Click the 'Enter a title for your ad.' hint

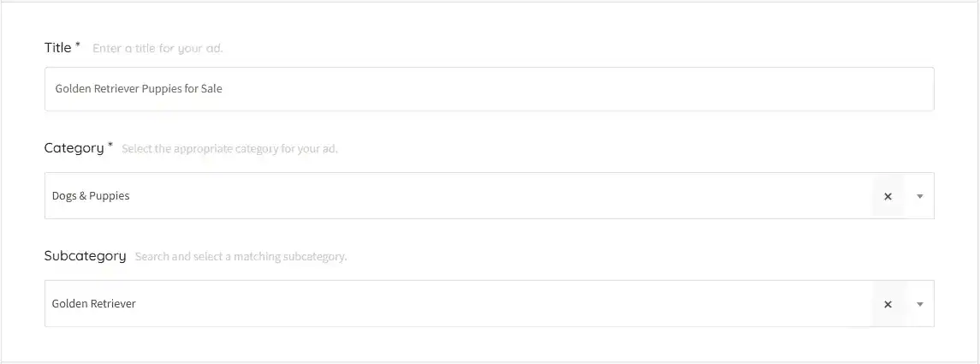pos(157,49)
